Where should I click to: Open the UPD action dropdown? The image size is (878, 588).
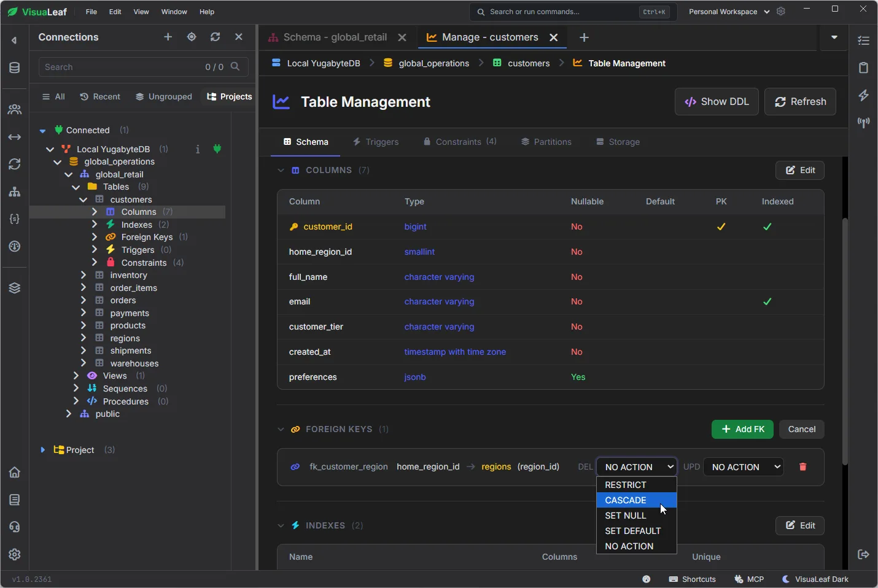tap(744, 467)
